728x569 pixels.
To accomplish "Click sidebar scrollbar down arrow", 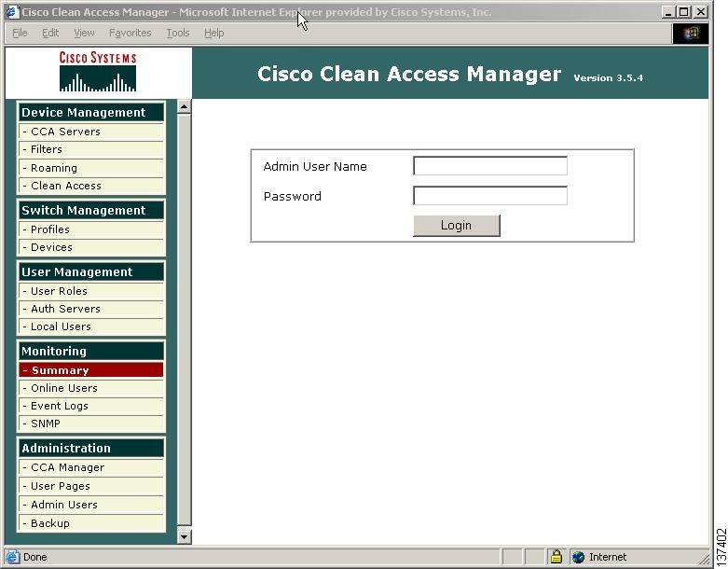I will 184,537.
